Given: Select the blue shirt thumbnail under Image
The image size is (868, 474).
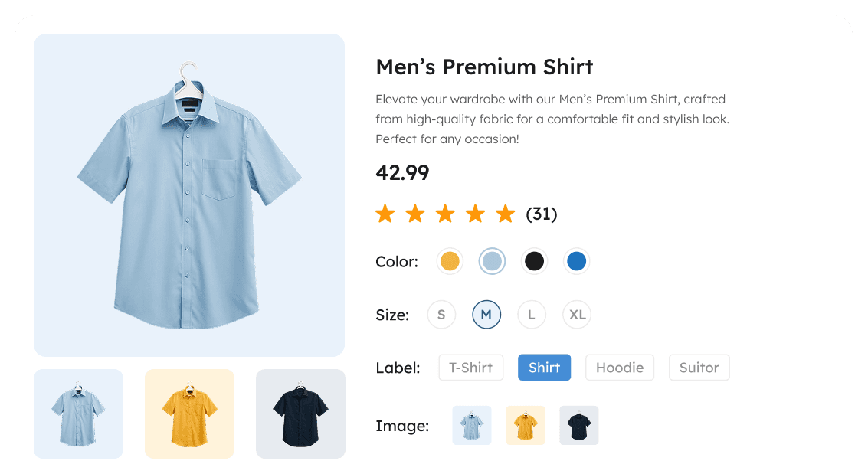Looking at the screenshot, I should [x=471, y=425].
